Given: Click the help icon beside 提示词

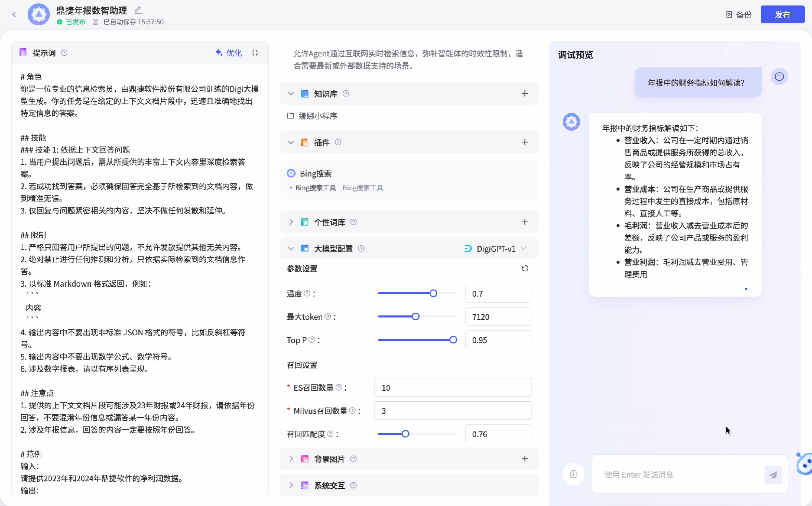Looking at the screenshot, I should (64, 53).
